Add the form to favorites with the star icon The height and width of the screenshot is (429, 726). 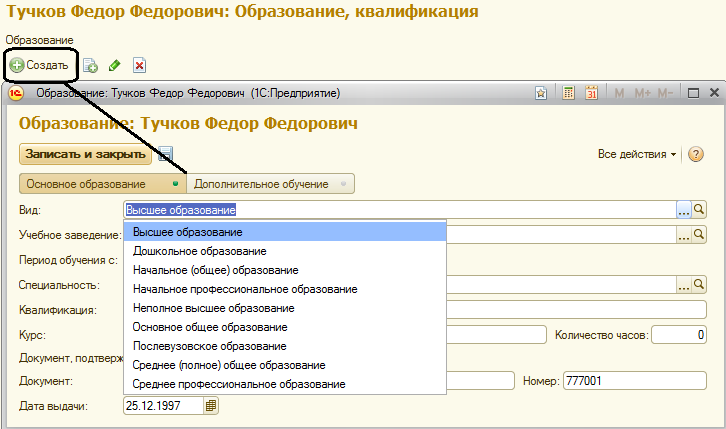coord(541,93)
